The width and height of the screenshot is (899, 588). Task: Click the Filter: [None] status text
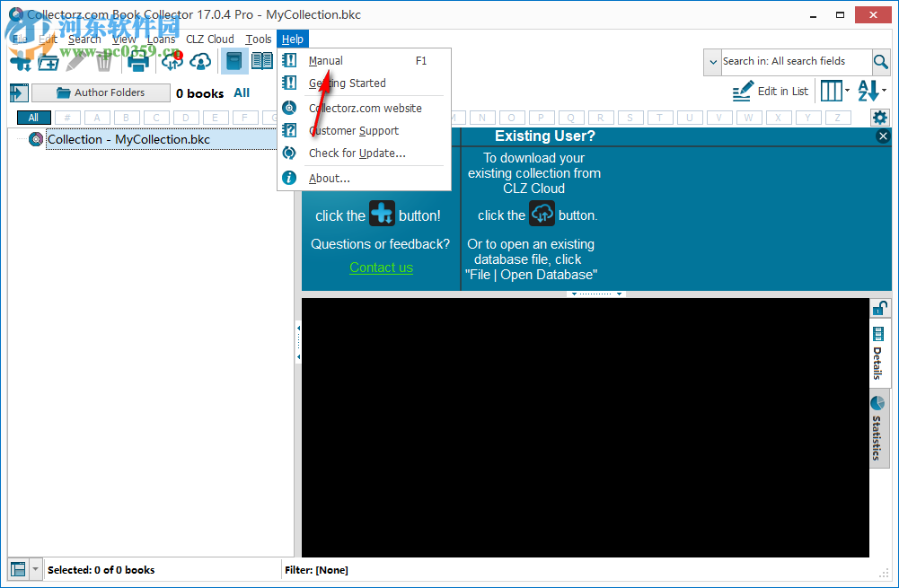coord(316,570)
